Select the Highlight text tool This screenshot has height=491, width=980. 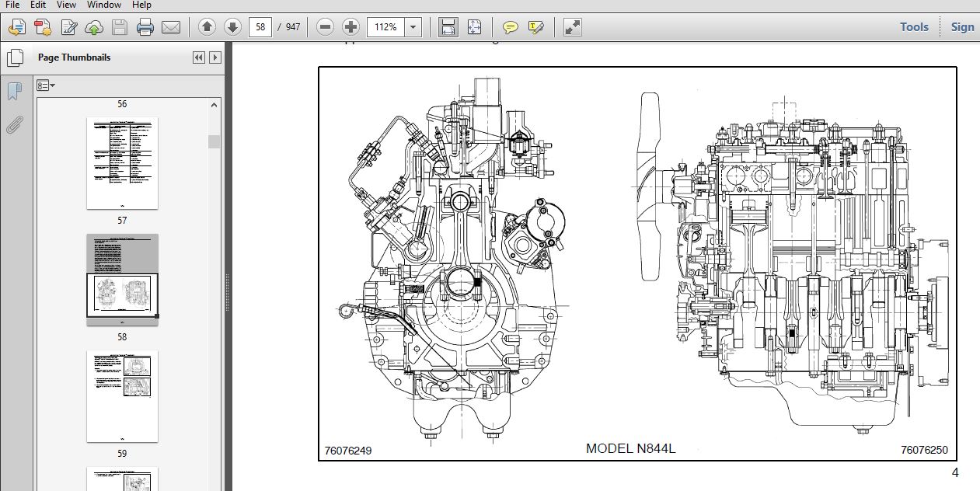[x=535, y=27]
